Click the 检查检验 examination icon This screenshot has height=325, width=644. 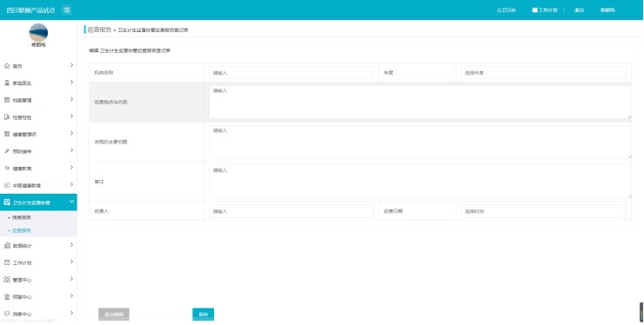[x=7, y=117]
